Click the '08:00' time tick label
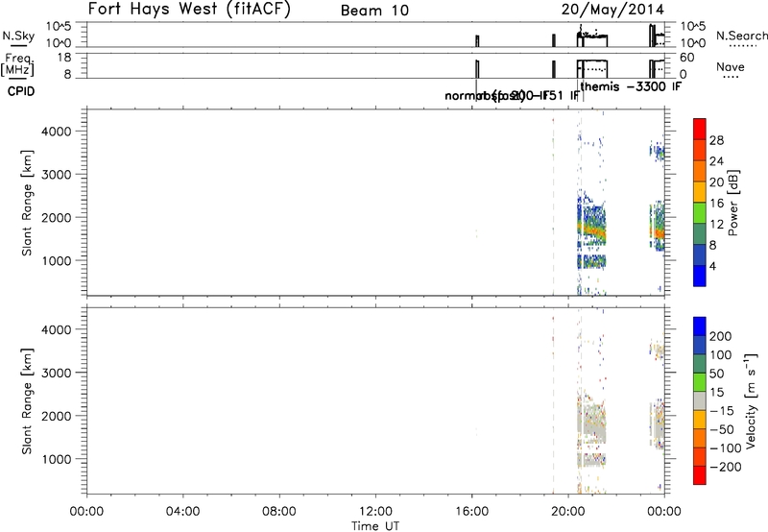Image resolution: width=768 pixels, height=532 pixels. click(x=279, y=512)
